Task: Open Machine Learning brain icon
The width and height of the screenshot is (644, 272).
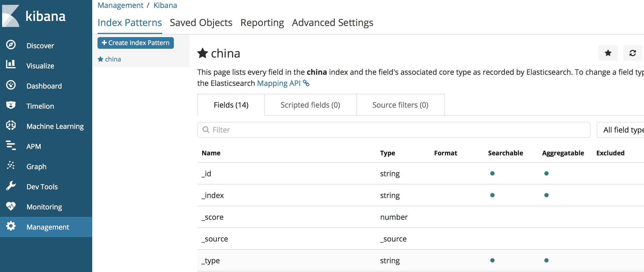Action: click(x=11, y=125)
